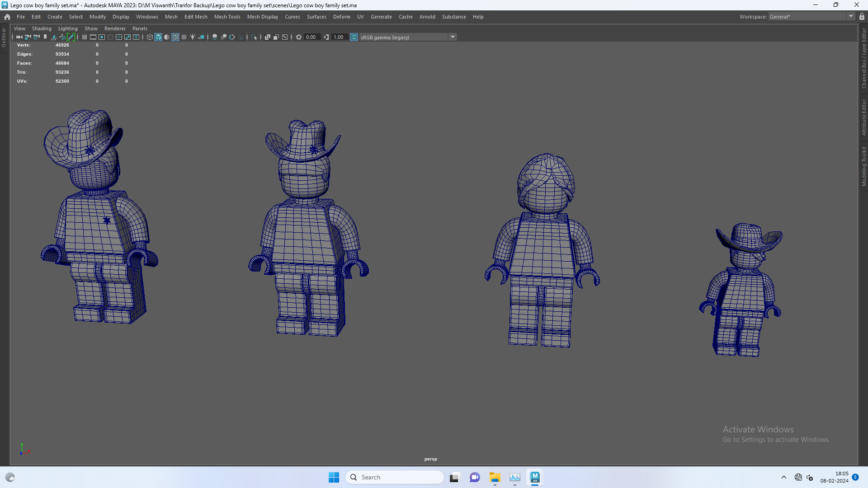Open the Deform menu

[x=341, y=17]
